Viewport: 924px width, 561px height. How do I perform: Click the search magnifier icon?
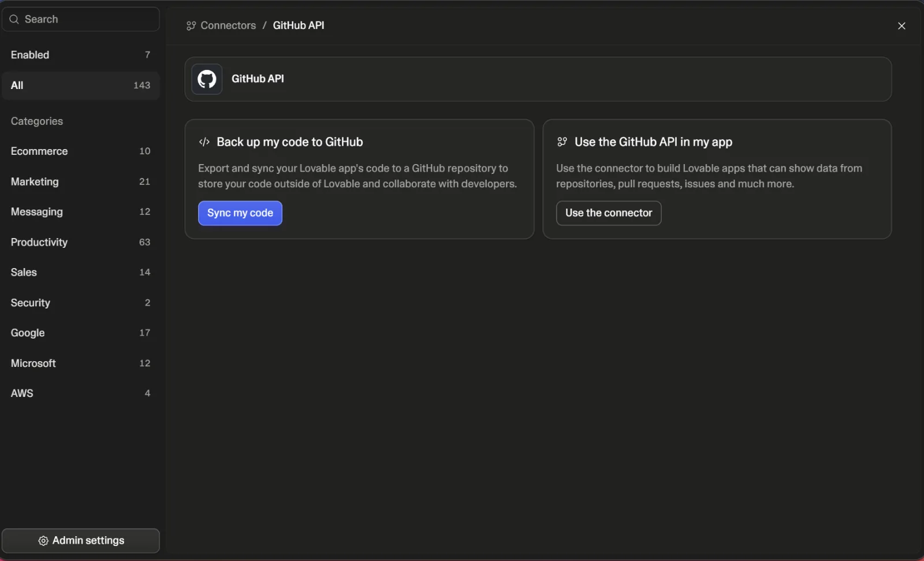coord(14,20)
